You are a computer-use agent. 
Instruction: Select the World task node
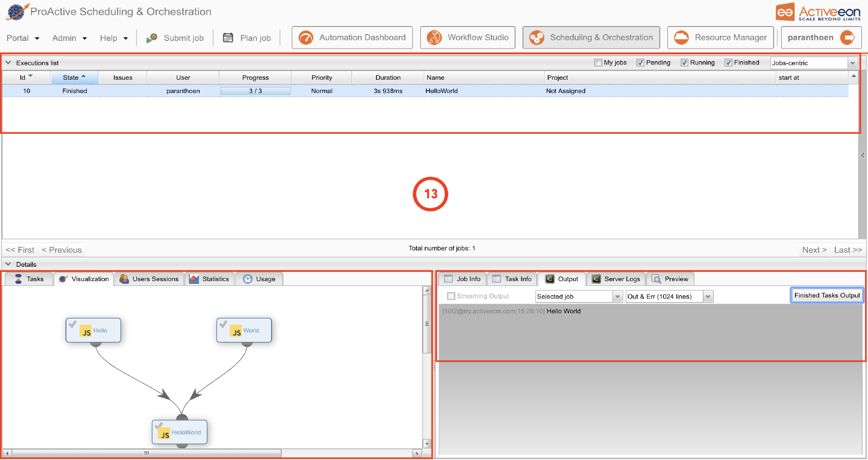pos(244,330)
